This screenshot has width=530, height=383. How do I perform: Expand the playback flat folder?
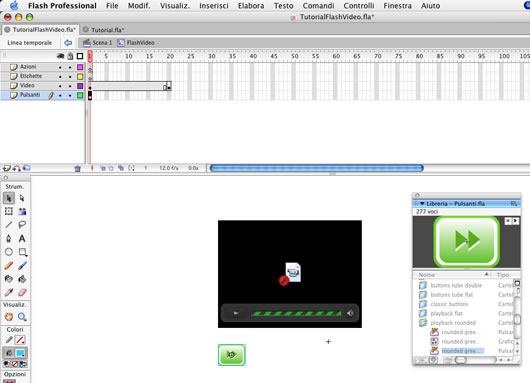(x=423, y=313)
